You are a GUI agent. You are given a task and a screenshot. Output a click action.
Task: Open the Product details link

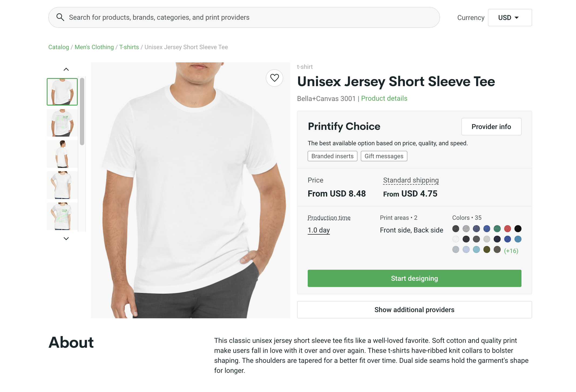[x=384, y=98]
